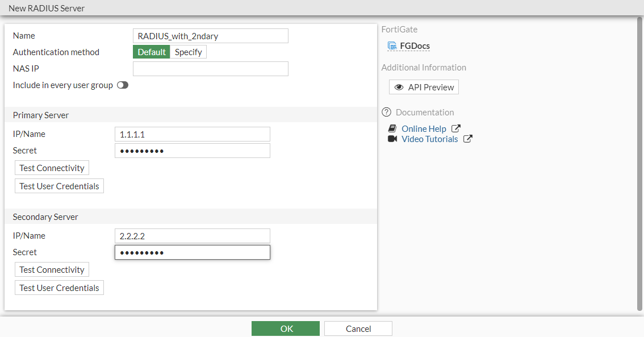Click the Primary Server IP/Name field
644x337 pixels.
(x=192, y=134)
